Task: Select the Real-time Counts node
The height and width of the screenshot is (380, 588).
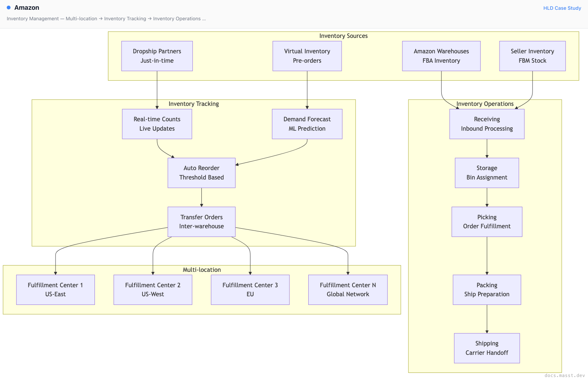Action: click(157, 124)
